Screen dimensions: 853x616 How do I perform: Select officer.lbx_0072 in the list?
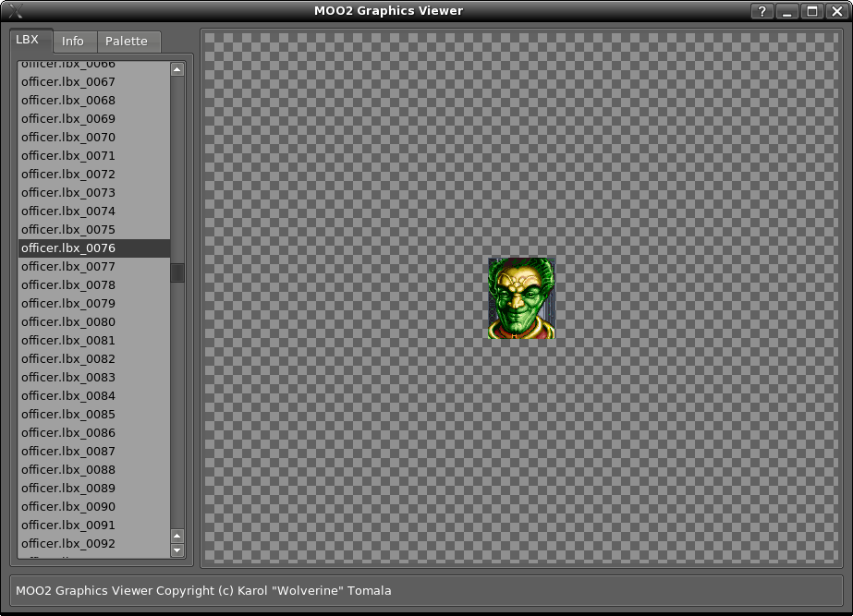[x=94, y=174]
